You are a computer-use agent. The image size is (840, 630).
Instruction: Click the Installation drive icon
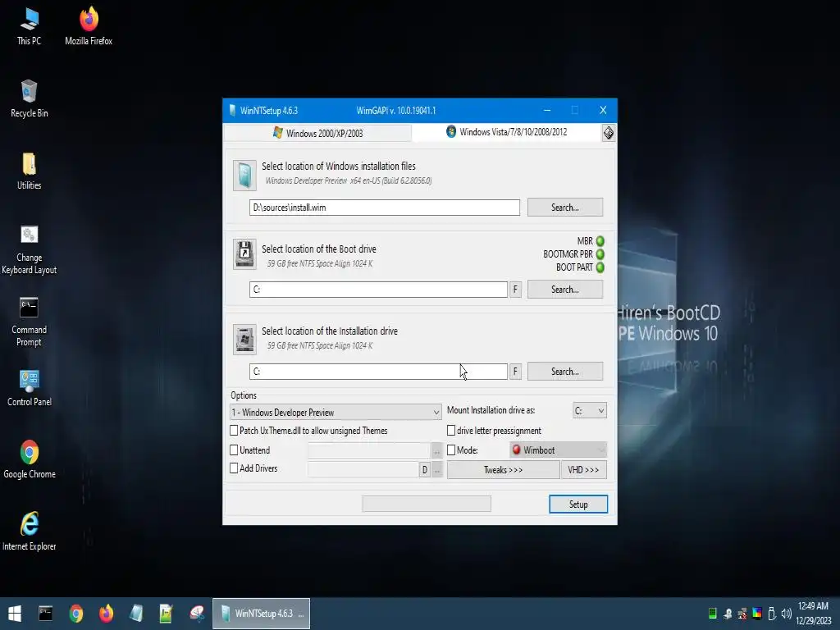(244, 339)
